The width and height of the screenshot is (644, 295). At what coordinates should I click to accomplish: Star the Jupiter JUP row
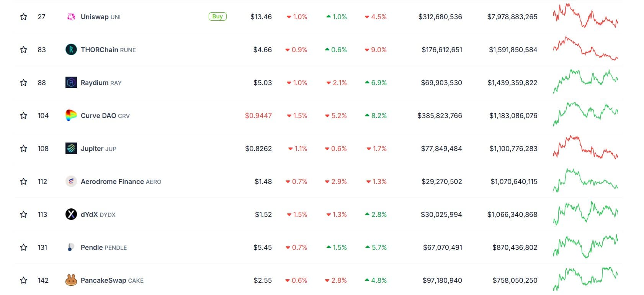click(x=24, y=149)
